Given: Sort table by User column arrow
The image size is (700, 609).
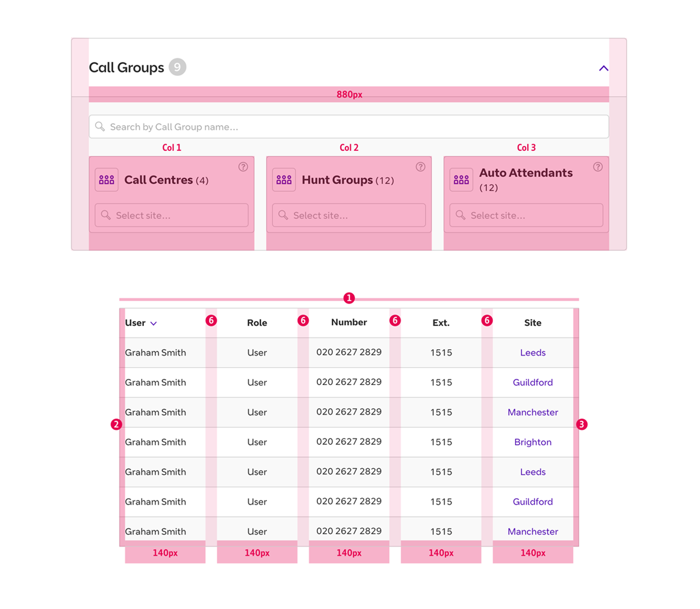Looking at the screenshot, I should [154, 323].
